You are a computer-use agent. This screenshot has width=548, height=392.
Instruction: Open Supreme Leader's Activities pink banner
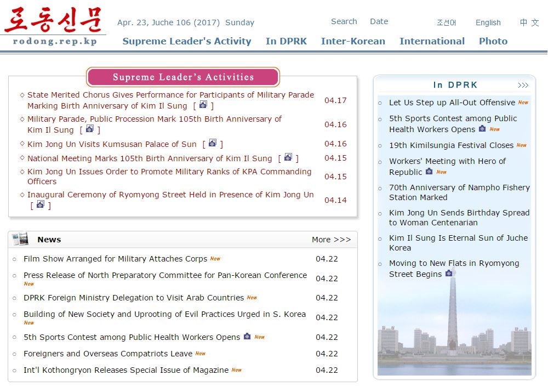coord(182,77)
